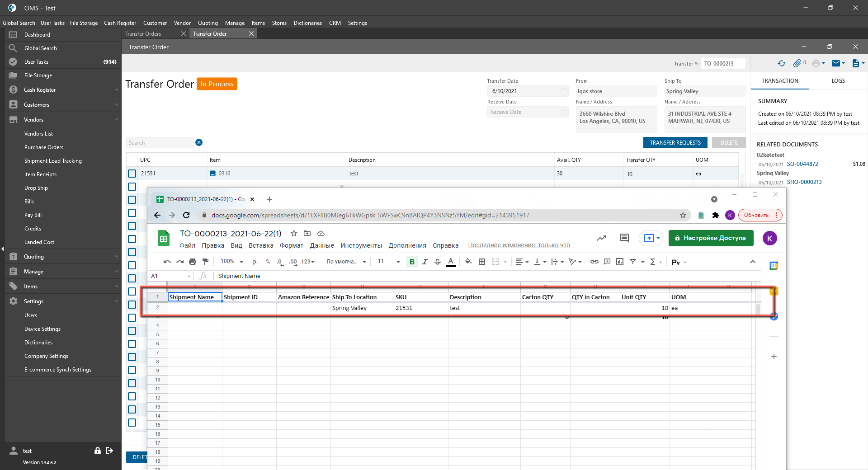Screen dimensions: 868x470
Task: Click the email envelope icon
Action: (836, 63)
